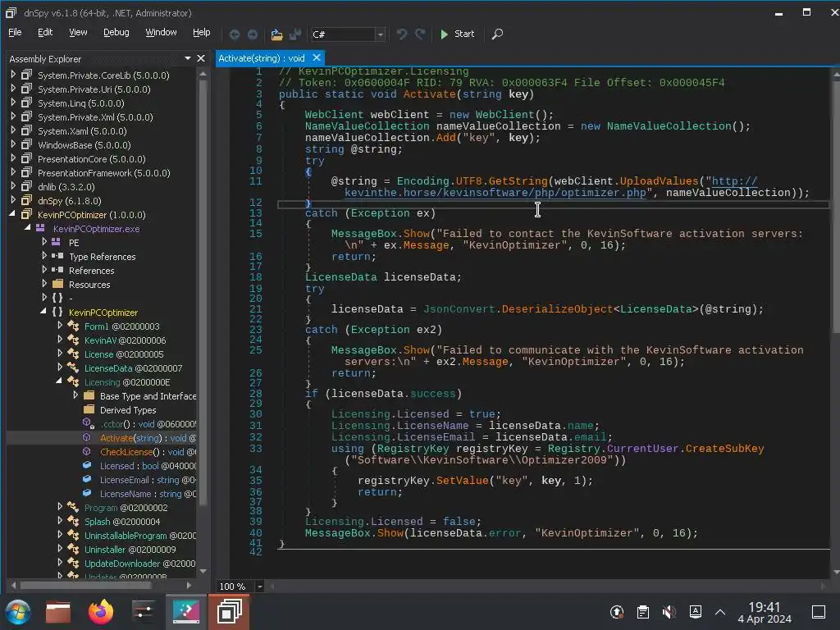Click the code editor vertical scrollbar
Screen dimensions: 840x630
coord(836,209)
